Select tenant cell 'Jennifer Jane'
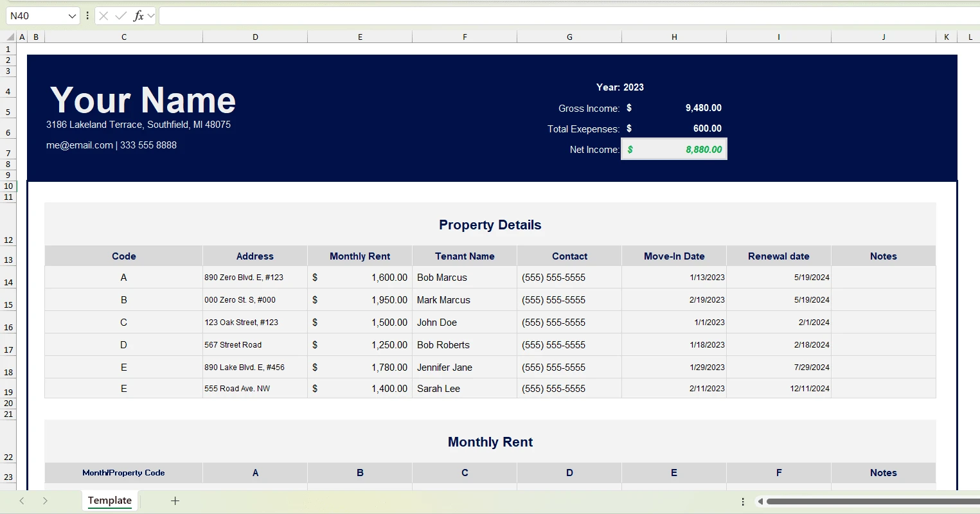This screenshot has width=980, height=514. click(465, 368)
